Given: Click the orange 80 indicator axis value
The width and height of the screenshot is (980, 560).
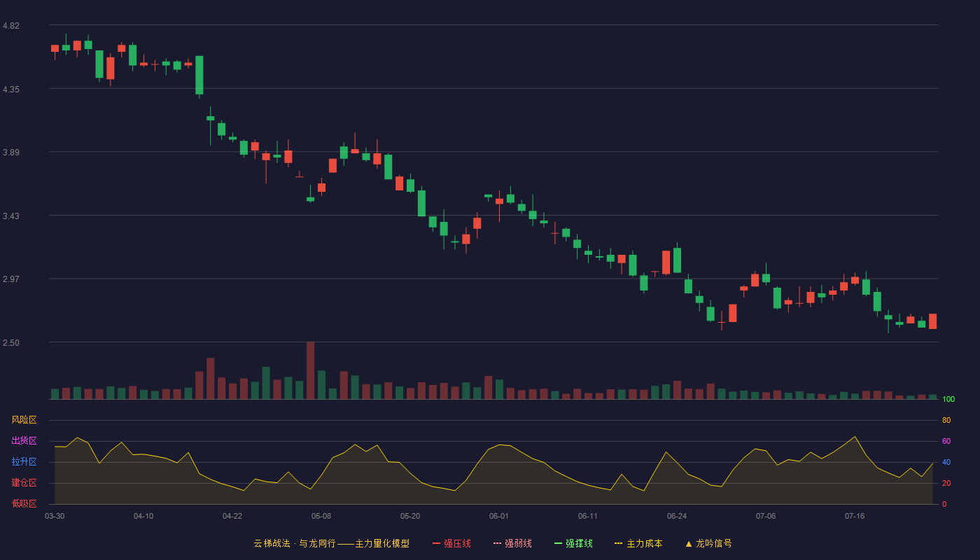Looking at the screenshot, I should (946, 420).
